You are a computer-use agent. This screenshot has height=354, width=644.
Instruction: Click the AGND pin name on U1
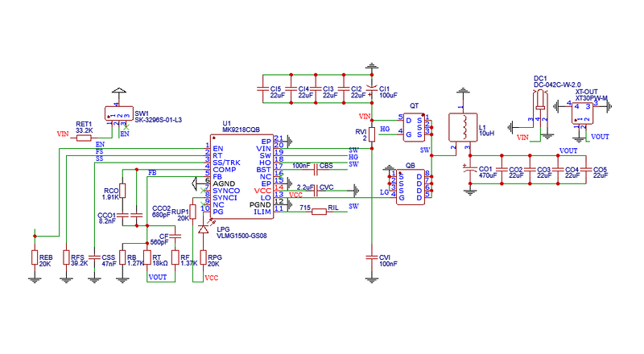[x=224, y=183]
